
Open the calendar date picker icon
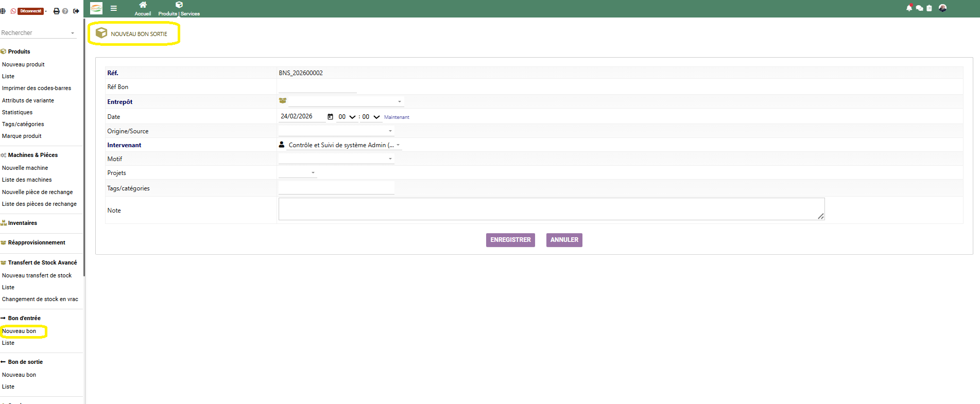pyautogui.click(x=330, y=117)
